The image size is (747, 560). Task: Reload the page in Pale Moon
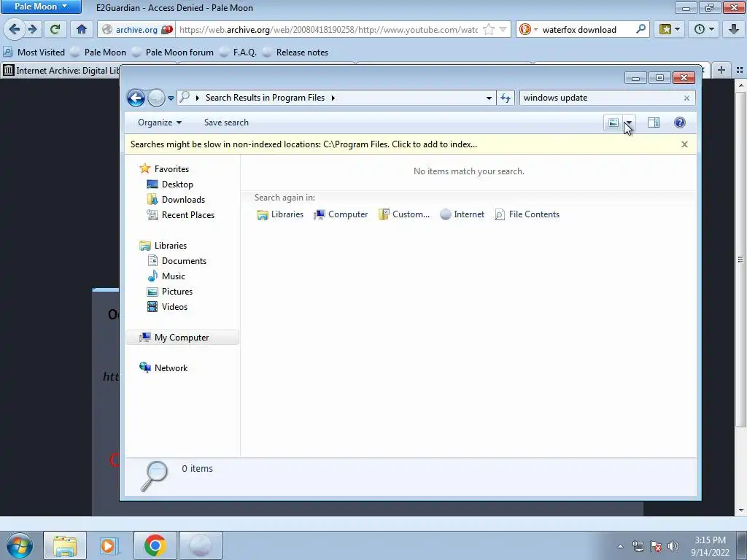(55, 29)
